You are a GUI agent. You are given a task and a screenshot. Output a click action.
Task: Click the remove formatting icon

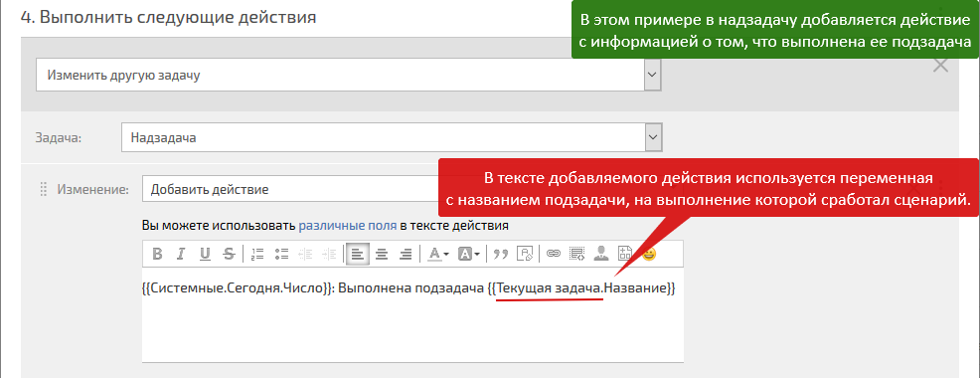[x=524, y=254]
